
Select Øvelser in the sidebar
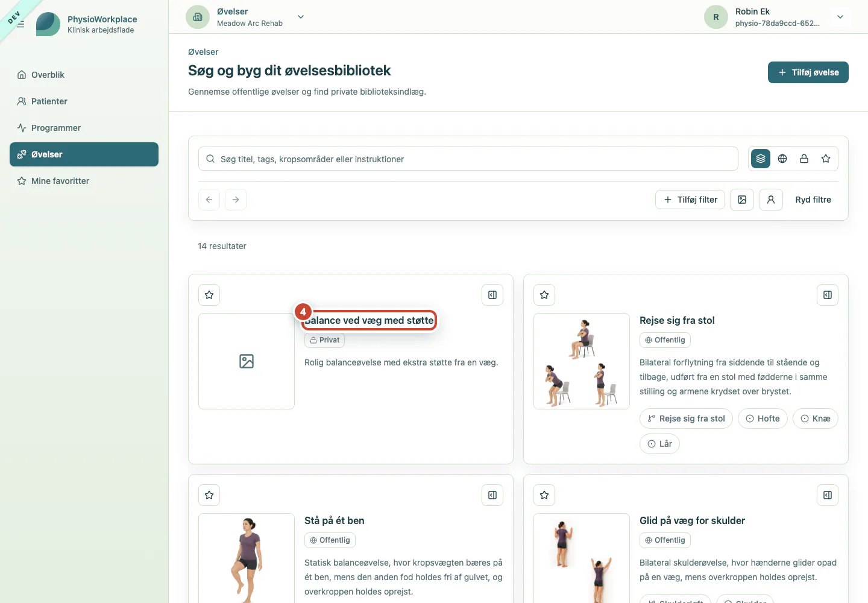pos(84,154)
